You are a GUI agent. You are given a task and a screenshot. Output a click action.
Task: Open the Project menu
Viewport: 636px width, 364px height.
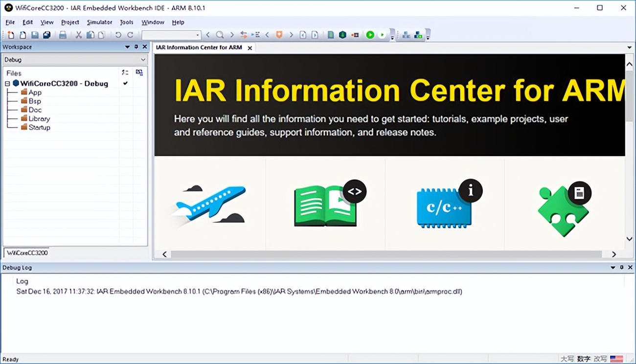pos(70,22)
